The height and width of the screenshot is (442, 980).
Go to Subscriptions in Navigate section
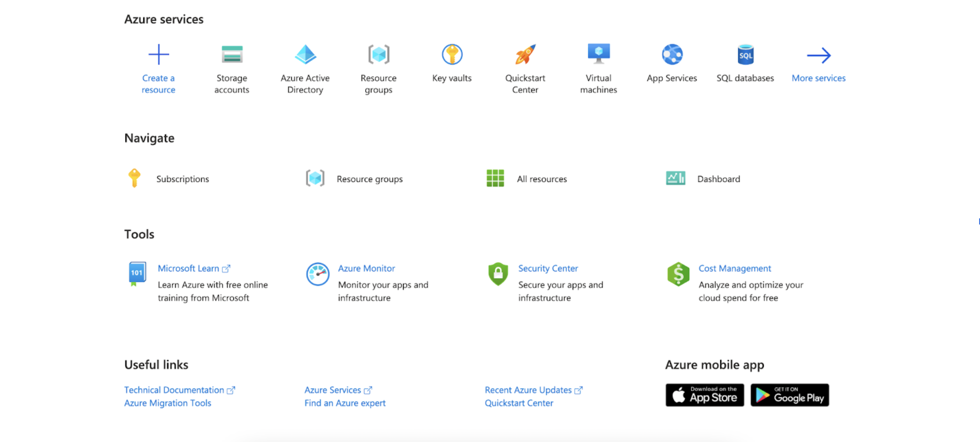[x=183, y=179]
